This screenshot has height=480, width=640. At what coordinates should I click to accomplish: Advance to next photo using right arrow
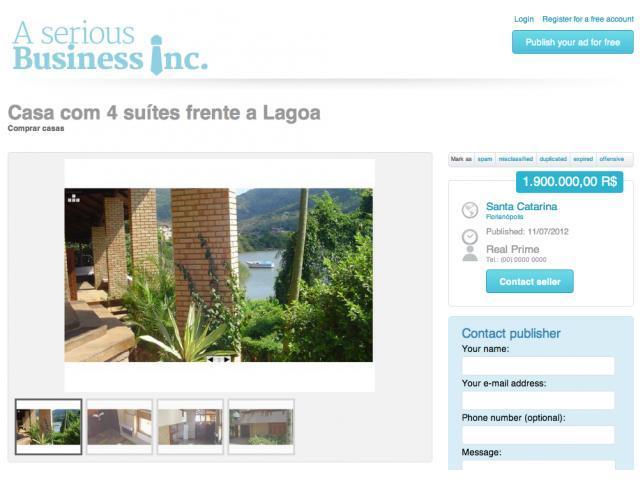[227, 360]
